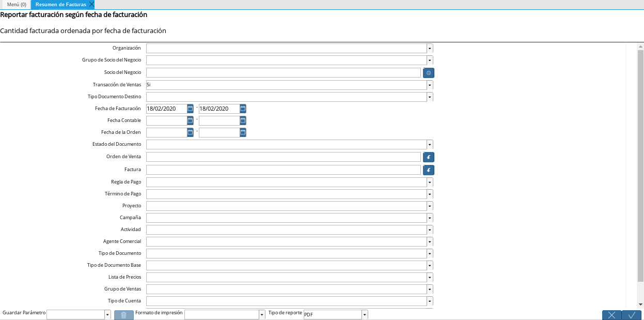Select the Resumen de Facturas tab
This screenshot has height=320, width=644.
point(61,4)
